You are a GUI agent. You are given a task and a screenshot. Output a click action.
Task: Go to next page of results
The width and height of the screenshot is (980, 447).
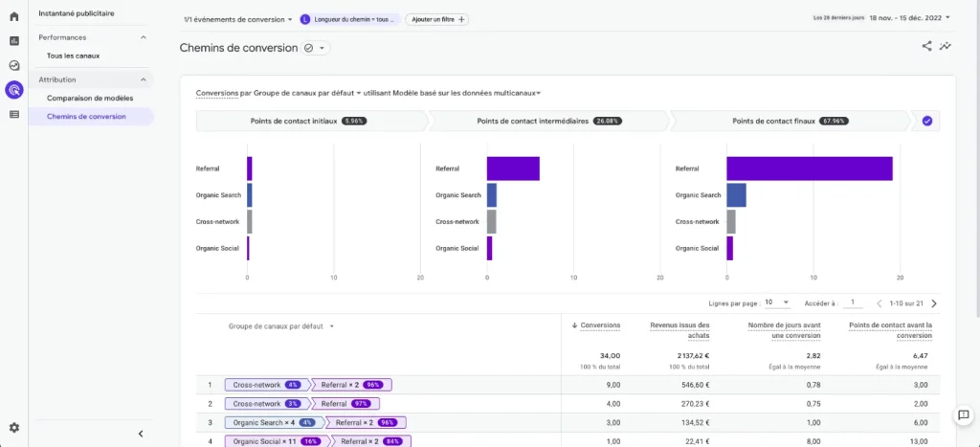[x=934, y=303]
